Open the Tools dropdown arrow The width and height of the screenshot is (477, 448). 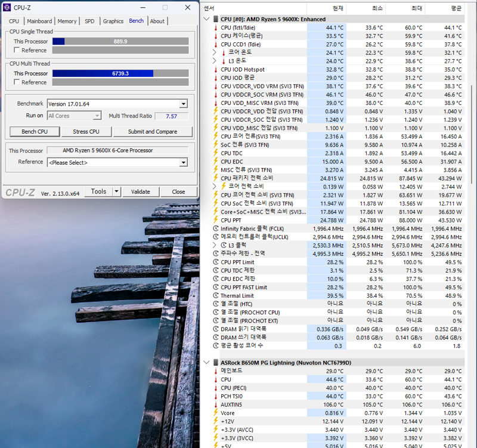click(x=116, y=191)
